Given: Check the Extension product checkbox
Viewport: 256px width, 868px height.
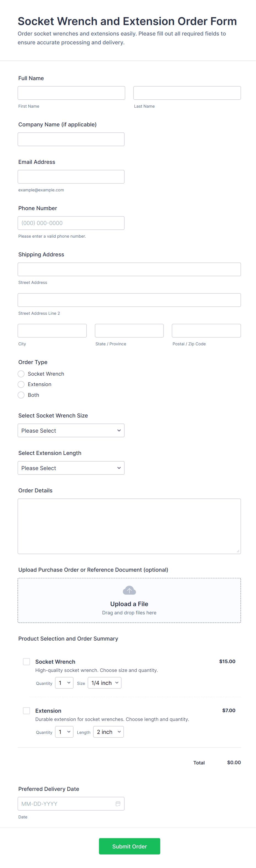Looking at the screenshot, I should (x=26, y=710).
